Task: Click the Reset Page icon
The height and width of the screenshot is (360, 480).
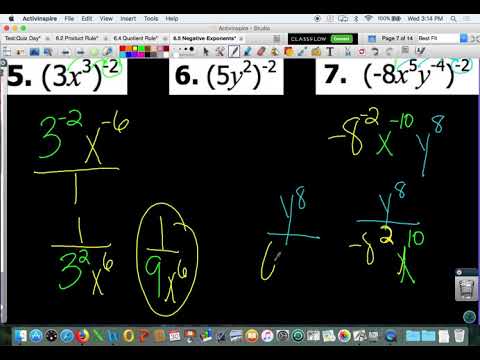Action: click(x=362, y=52)
